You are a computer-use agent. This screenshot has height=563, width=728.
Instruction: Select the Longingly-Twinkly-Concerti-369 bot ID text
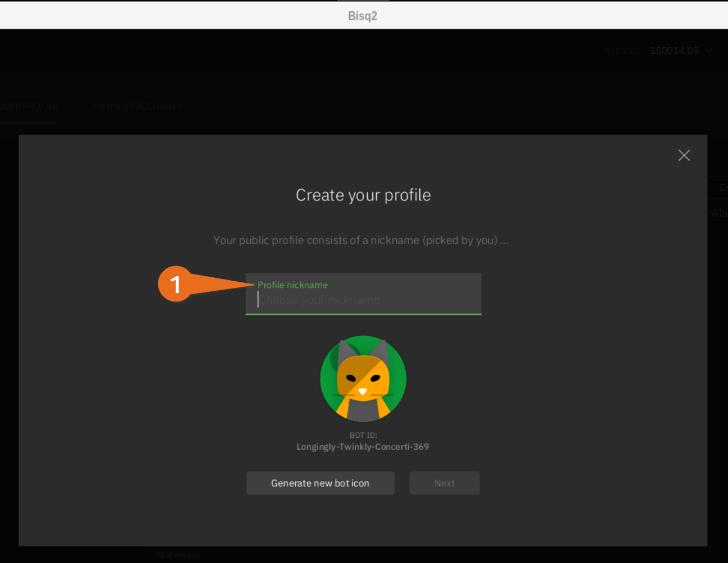click(363, 447)
